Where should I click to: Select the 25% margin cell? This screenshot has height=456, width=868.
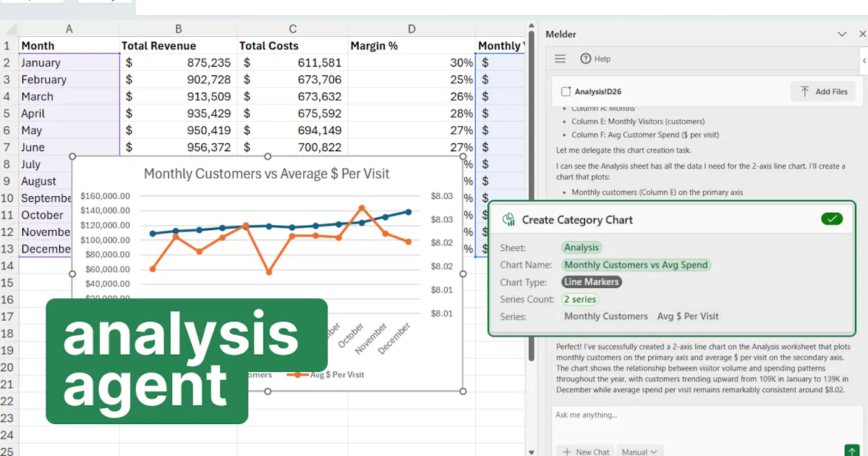click(412, 80)
